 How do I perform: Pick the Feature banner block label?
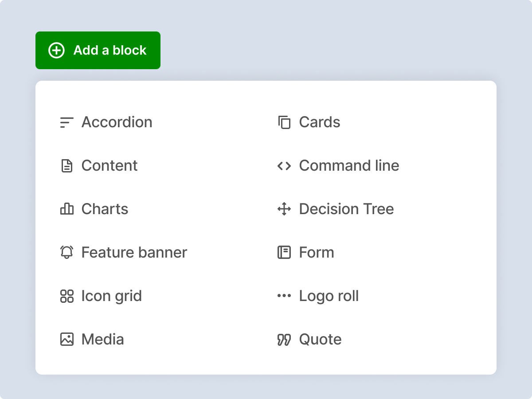click(134, 252)
